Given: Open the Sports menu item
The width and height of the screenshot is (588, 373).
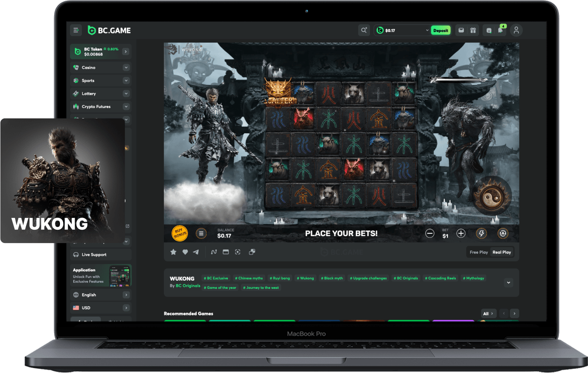Looking at the screenshot, I should point(88,81).
